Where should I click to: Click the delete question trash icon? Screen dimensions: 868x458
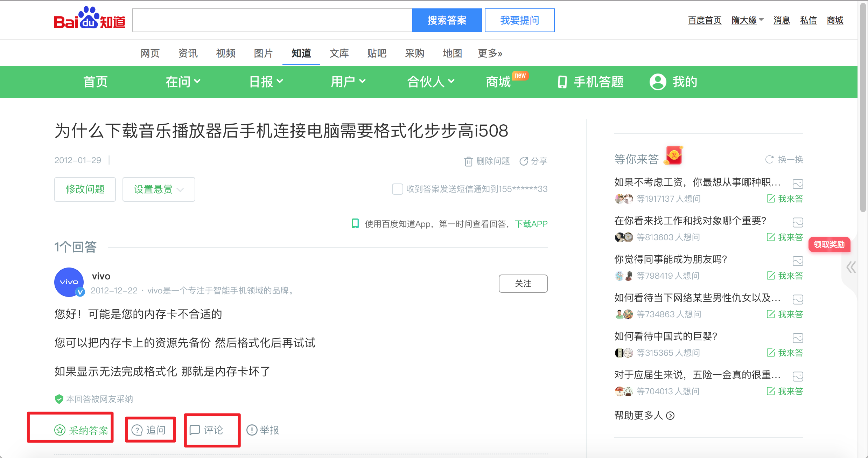coord(468,161)
